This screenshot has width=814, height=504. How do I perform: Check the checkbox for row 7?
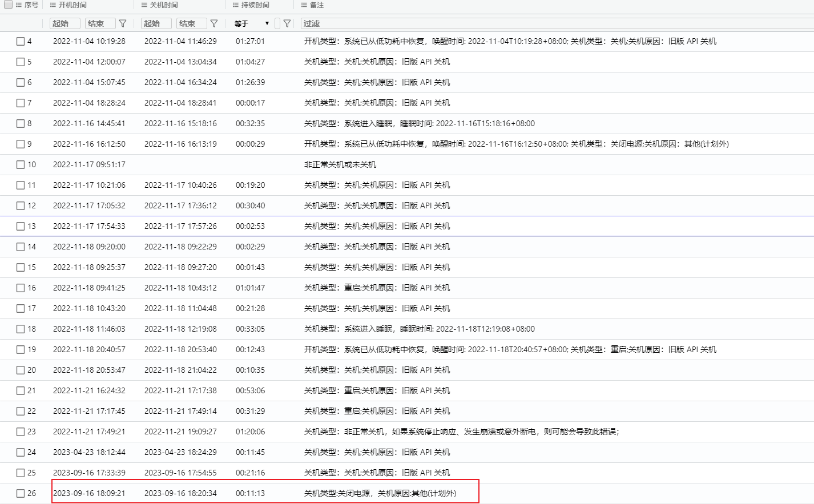(21, 103)
